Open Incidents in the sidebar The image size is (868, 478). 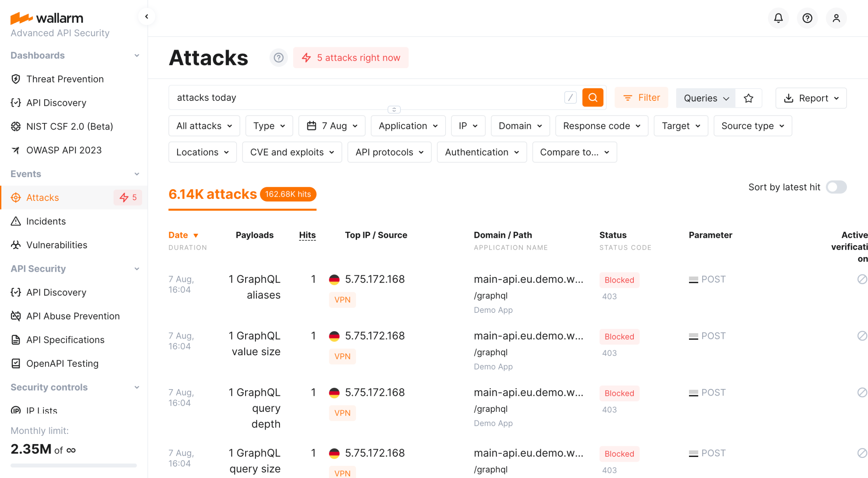(x=46, y=221)
